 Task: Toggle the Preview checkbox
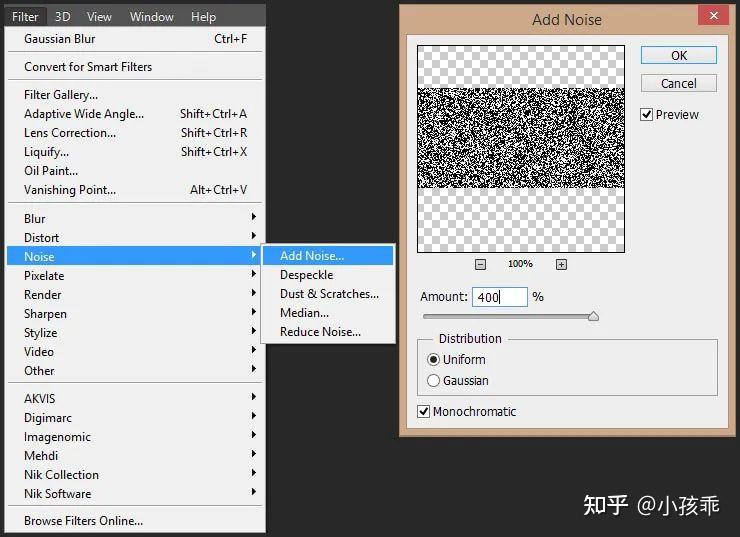(647, 115)
